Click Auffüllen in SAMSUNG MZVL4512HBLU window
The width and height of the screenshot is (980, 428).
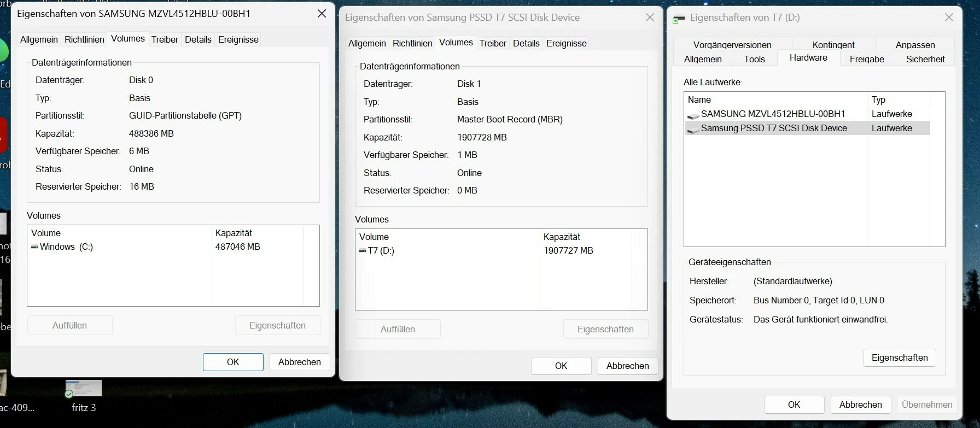[69, 325]
